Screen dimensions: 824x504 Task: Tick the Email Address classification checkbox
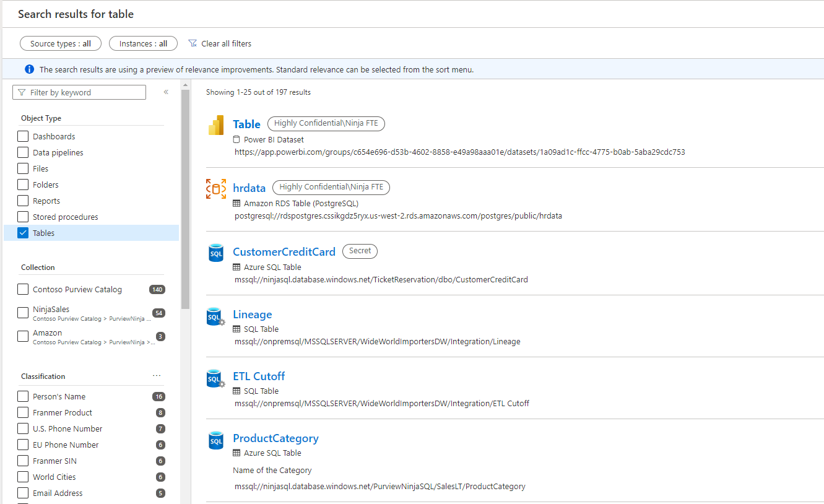tap(23, 493)
